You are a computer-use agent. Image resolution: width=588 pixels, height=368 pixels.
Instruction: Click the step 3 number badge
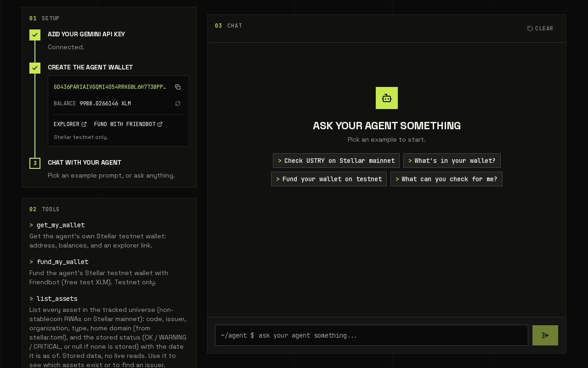tap(35, 163)
